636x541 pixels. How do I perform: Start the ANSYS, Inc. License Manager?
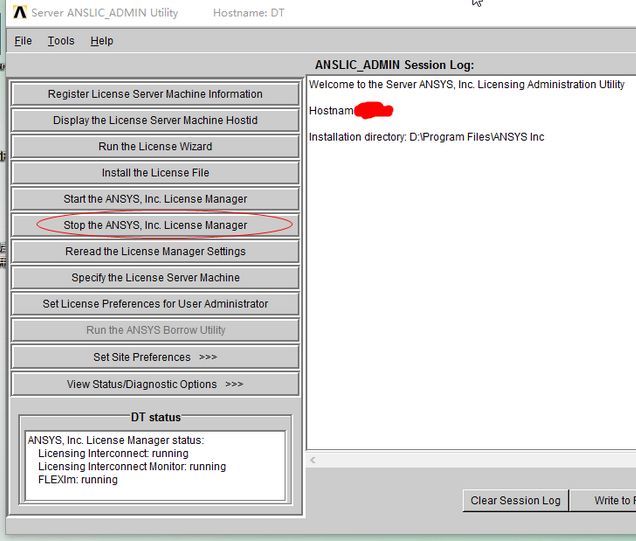coord(155,199)
